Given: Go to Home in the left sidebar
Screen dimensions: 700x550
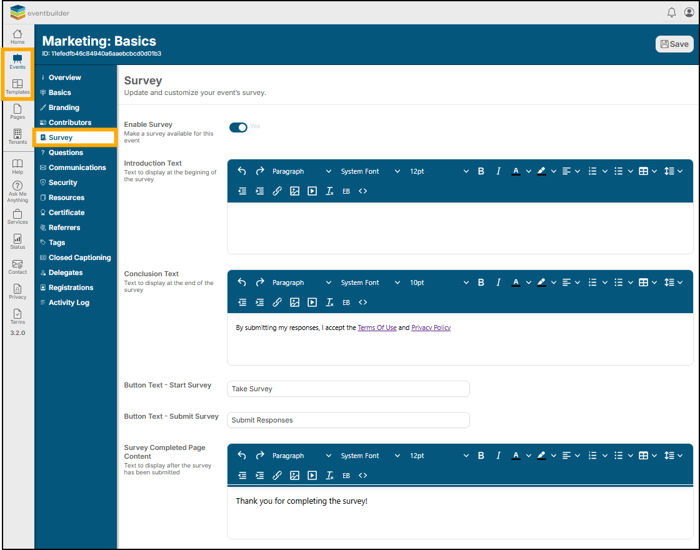Looking at the screenshot, I should click(17, 37).
